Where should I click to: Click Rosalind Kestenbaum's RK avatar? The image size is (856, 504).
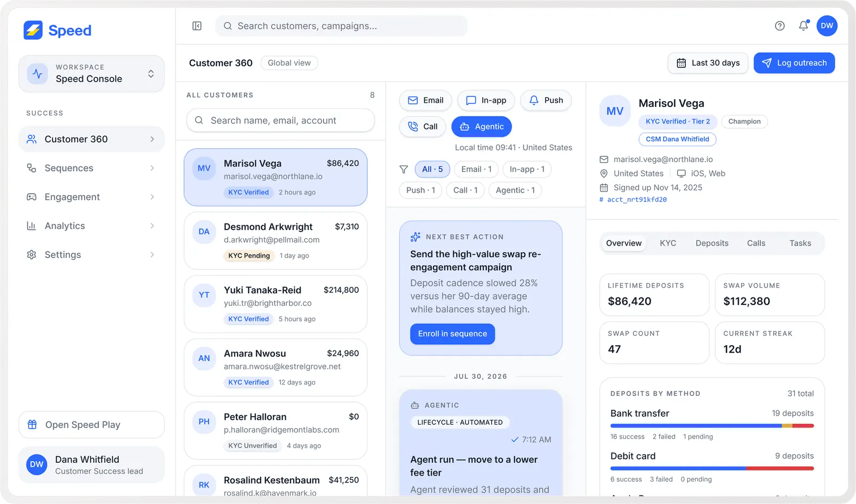pos(204,485)
